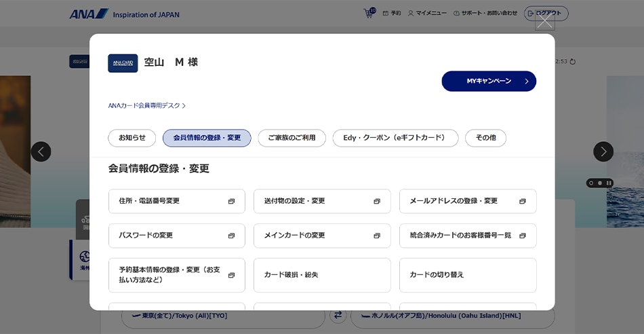Open the その他 tab

pos(485,138)
